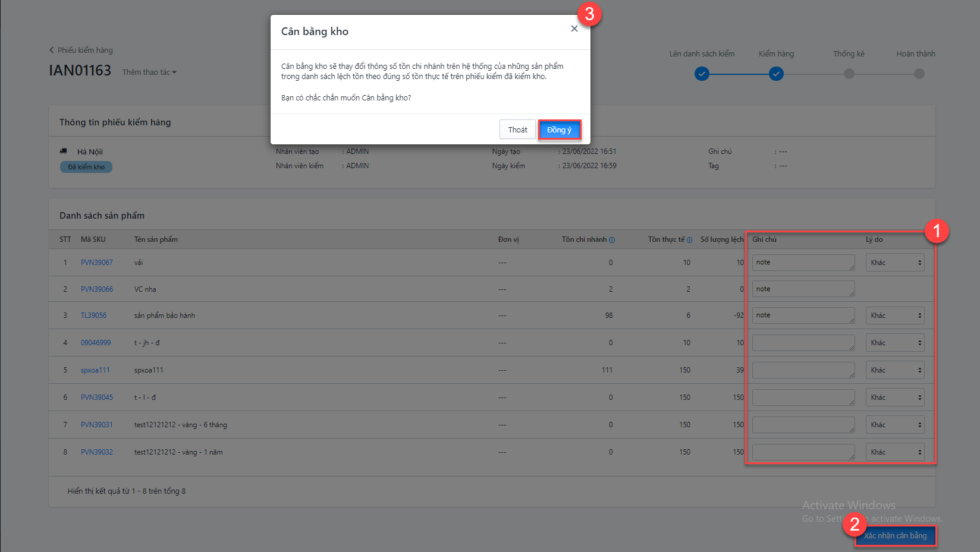
Task: Click the Kiểm hàng step circle
Action: point(776,74)
